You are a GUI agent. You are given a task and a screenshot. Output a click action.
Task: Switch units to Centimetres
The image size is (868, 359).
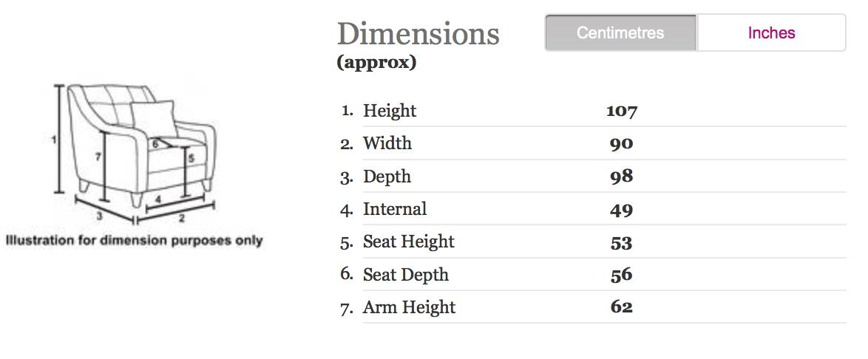click(x=620, y=33)
